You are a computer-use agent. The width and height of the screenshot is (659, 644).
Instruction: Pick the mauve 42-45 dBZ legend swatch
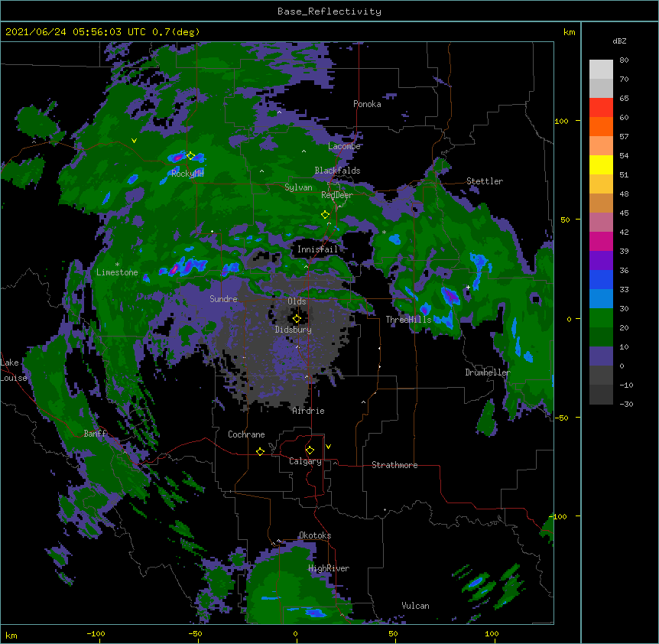(x=601, y=223)
